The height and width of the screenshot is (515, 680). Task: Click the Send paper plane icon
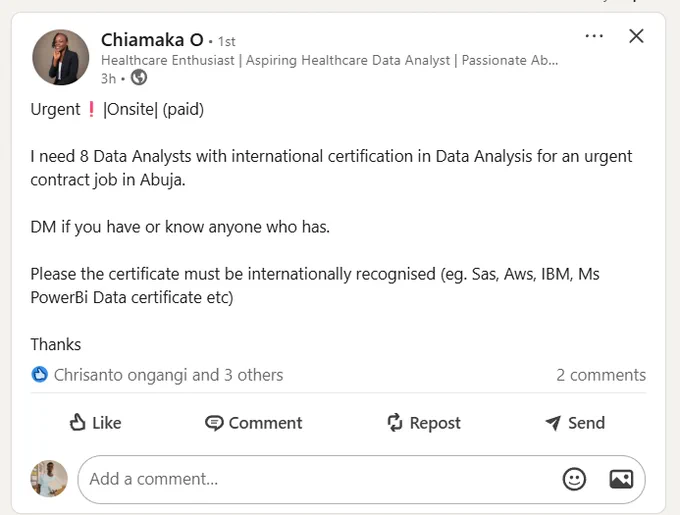click(x=553, y=423)
